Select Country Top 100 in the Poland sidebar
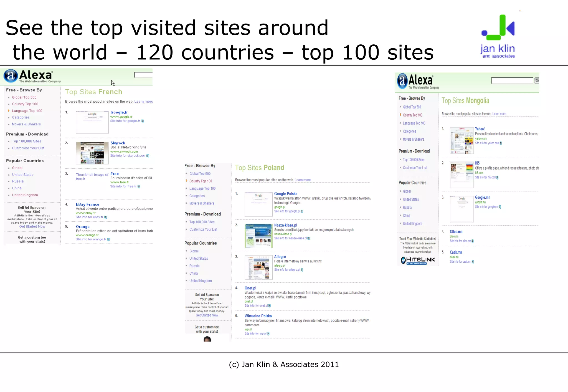 (x=201, y=181)
